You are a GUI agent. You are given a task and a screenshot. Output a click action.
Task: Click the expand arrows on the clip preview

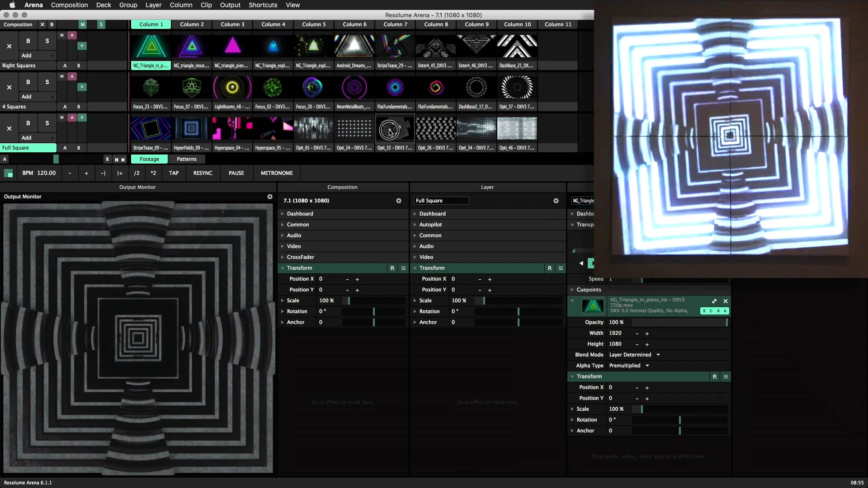(714, 301)
